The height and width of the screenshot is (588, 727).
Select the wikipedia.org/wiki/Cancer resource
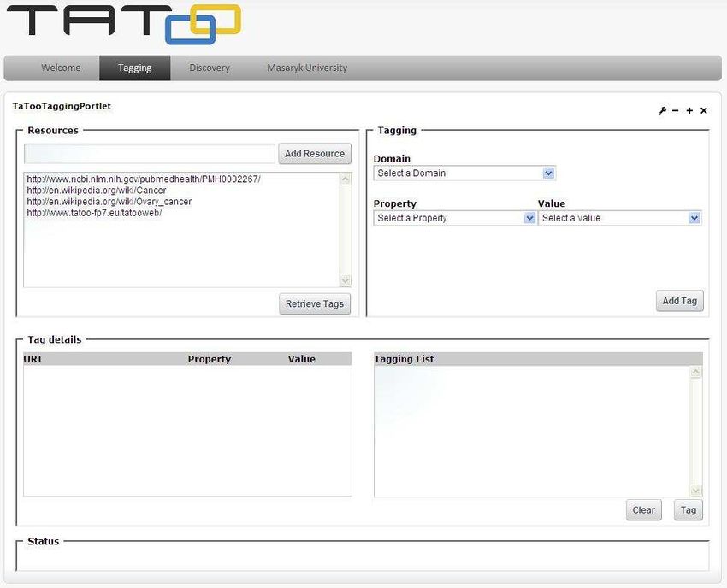(x=97, y=190)
